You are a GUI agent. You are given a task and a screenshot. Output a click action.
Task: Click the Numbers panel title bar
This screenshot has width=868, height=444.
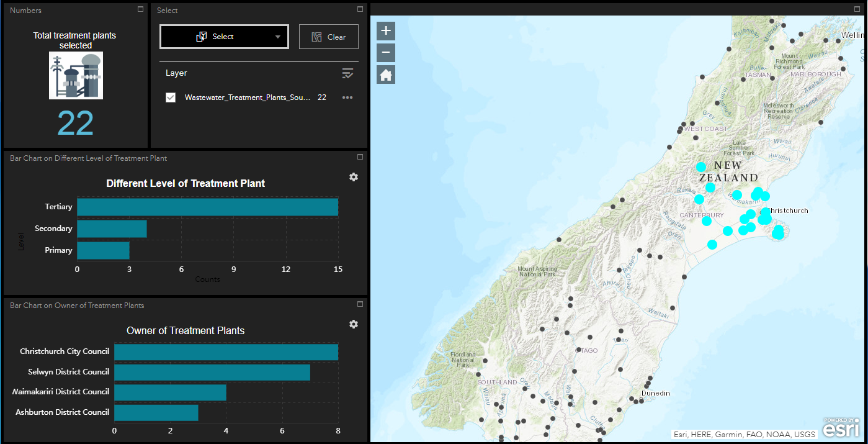click(x=25, y=10)
